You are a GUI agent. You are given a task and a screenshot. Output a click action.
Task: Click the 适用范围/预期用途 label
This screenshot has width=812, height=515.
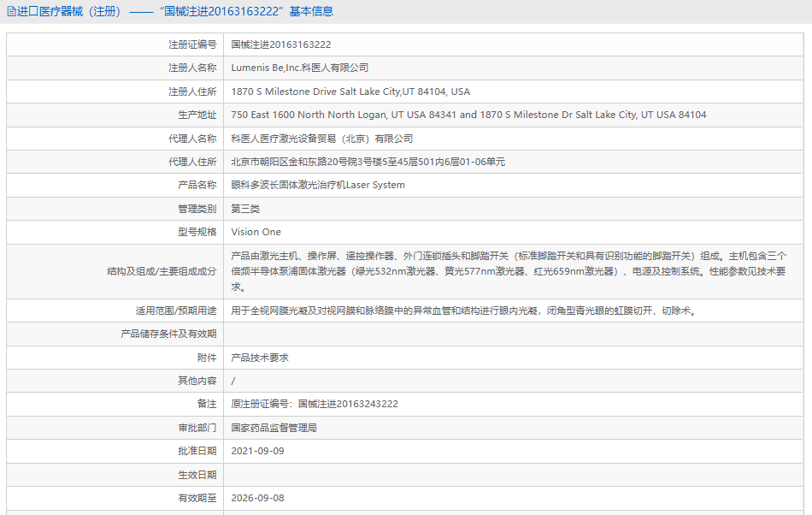[176, 311]
